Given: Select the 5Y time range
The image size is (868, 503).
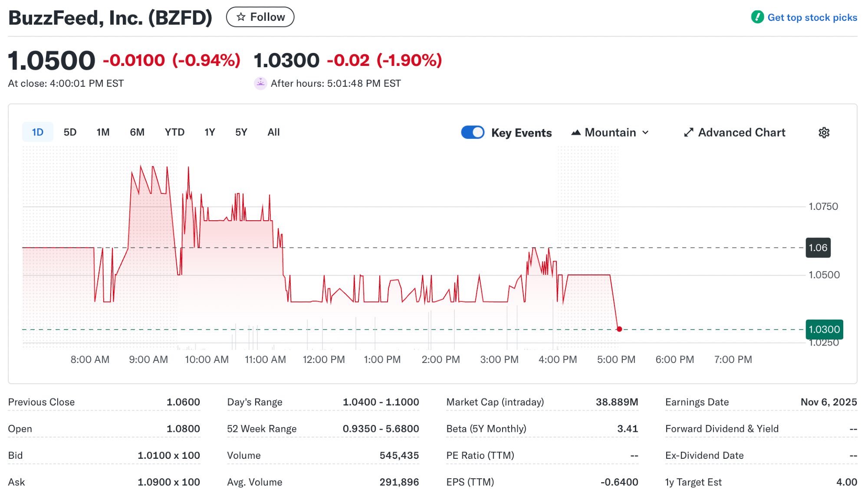Looking at the screenshot, I should tap(241, 132).
